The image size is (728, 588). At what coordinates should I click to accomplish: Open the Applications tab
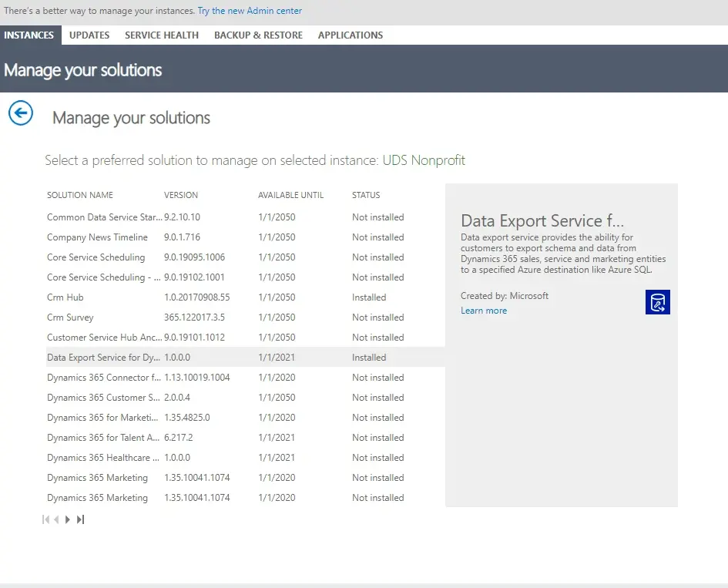point(351,35)
